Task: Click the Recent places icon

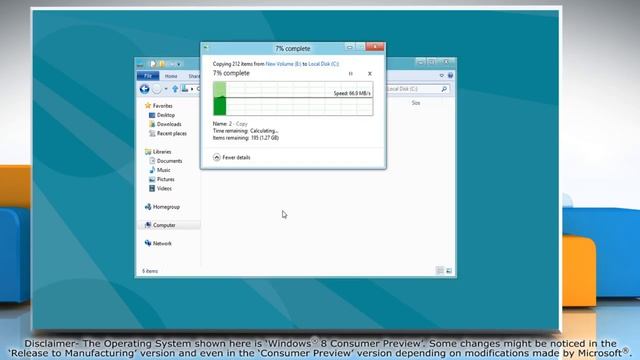Action: (x=152, y=133)
